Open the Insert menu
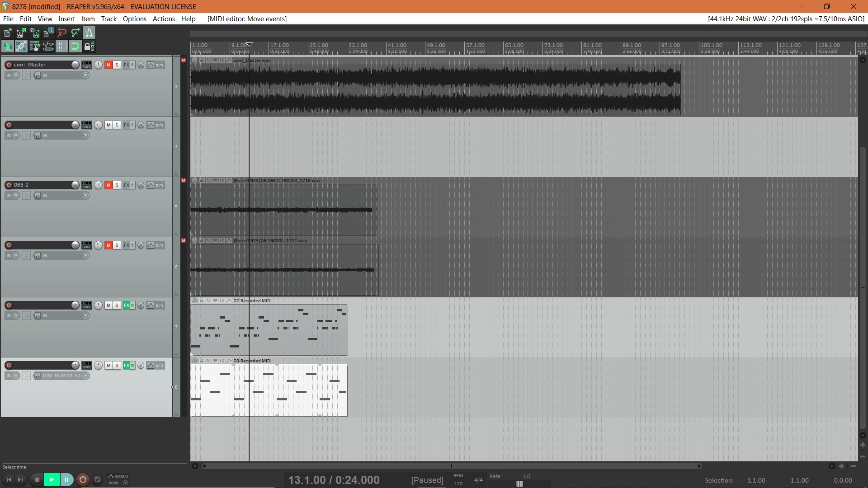The width and height of the screenshot is (868, 488). click(66, 19)
